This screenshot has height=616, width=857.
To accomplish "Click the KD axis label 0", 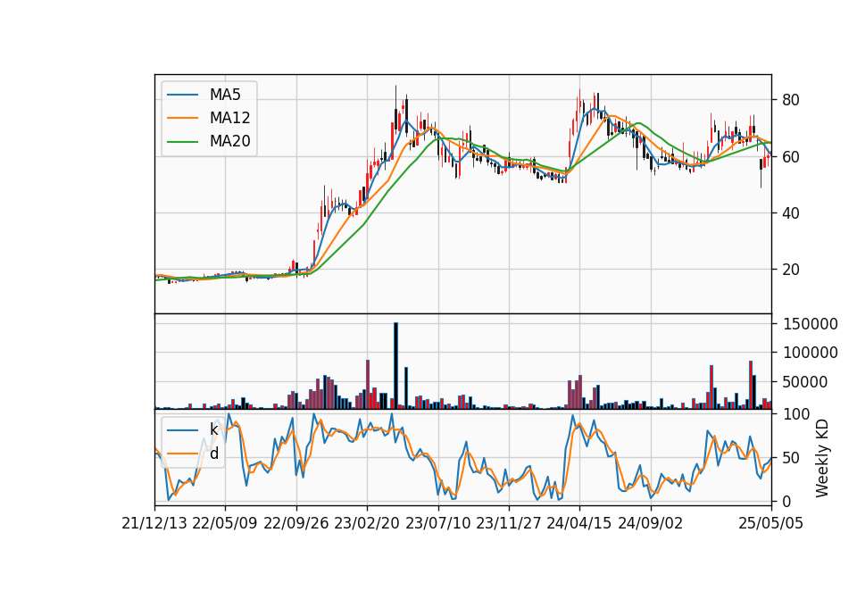I will click(x=786, y=501).
